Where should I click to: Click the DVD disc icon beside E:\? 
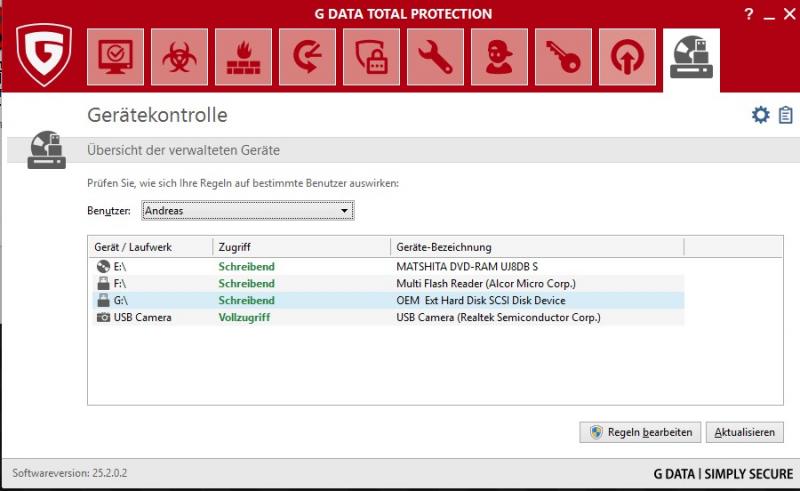(103, 266)
